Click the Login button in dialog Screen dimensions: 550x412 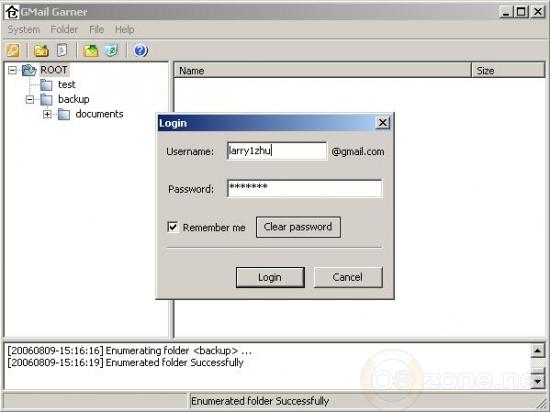tap(270, 277)
